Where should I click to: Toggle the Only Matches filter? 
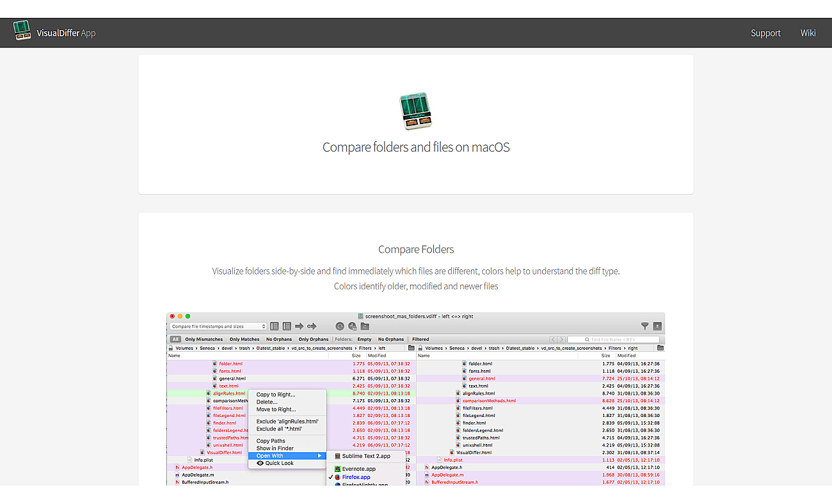[244, 340]
